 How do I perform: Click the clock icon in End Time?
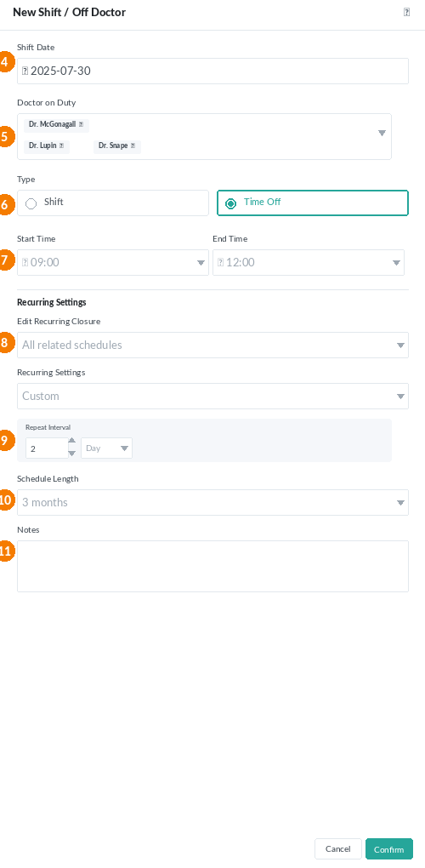(220, 262)
